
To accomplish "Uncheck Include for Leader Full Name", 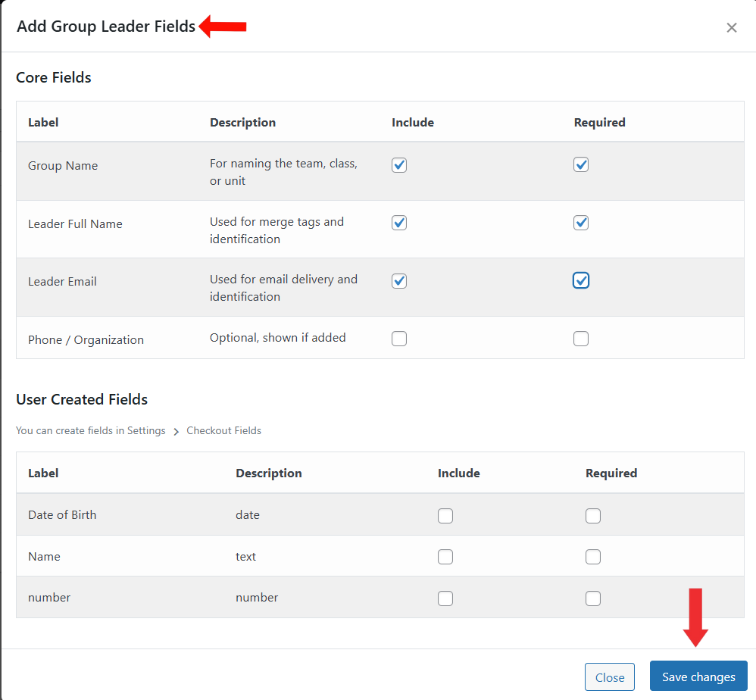I will [399, 223].
